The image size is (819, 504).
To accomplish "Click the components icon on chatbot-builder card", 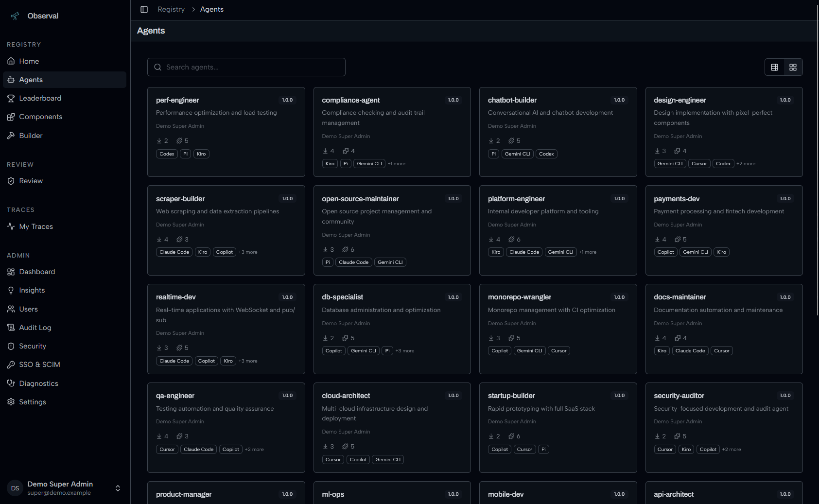I will [511, 141].
